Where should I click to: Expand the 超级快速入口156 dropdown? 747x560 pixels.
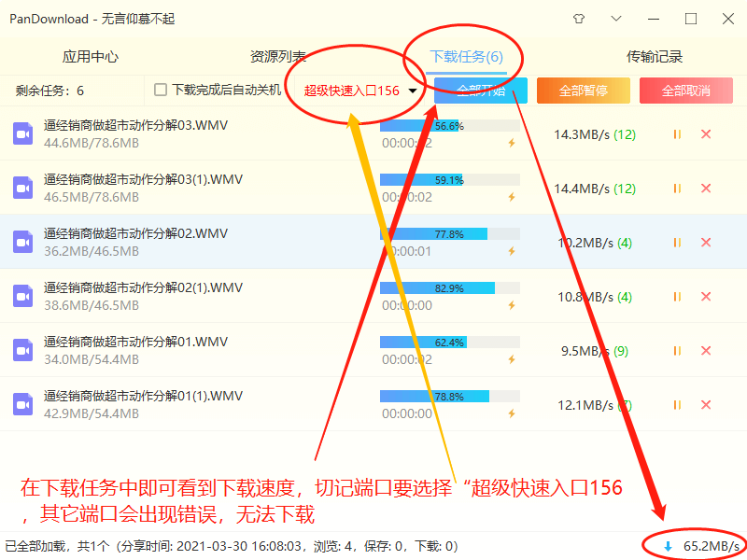[x=412, y=91]
